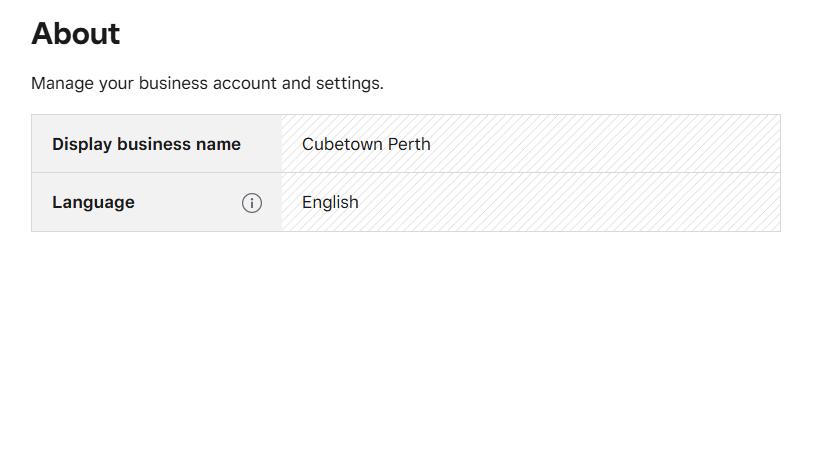Select the Cubetown Perth business name field
Image resolution: width=838 pixels, height=458 pixels.
(530, 144)
